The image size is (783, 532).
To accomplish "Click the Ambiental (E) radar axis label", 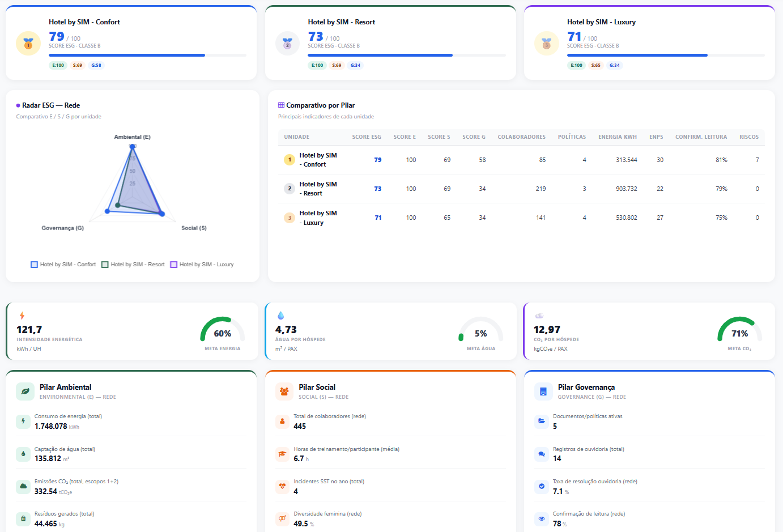I will (133, 137).
